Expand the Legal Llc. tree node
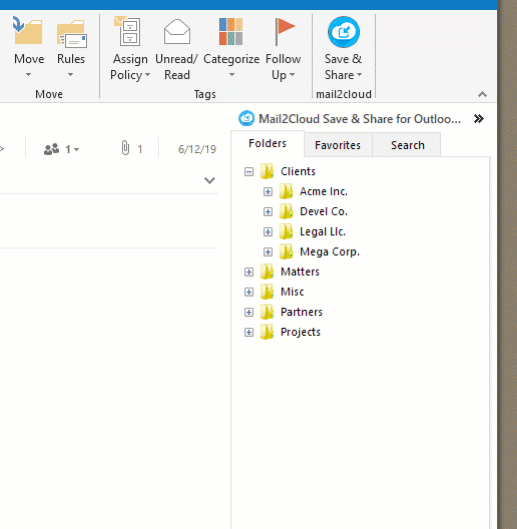 pyautogui.click(x=268, y=232)
